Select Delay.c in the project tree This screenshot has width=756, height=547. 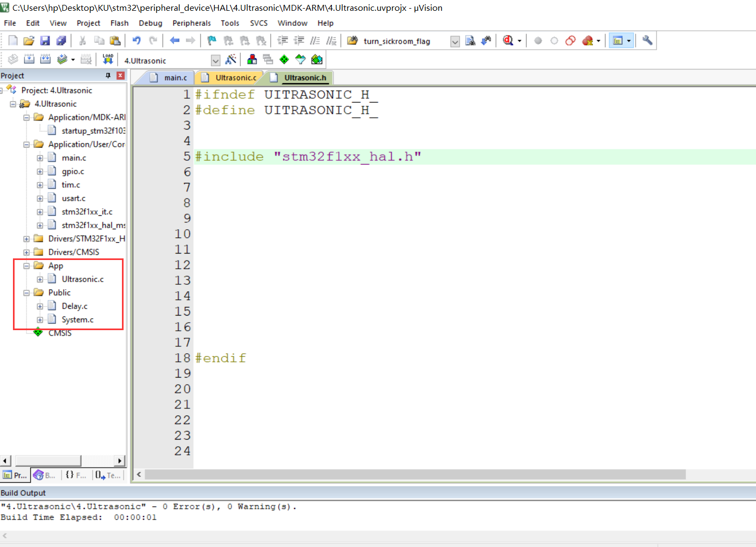click(x=74, y=306)
